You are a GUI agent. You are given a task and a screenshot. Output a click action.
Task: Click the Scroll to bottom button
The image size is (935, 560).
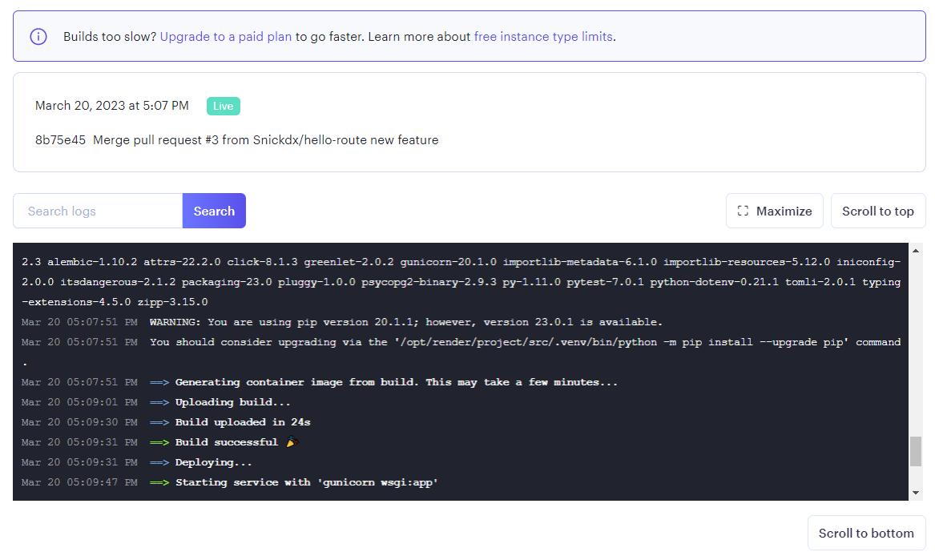(x=866, y=532)
